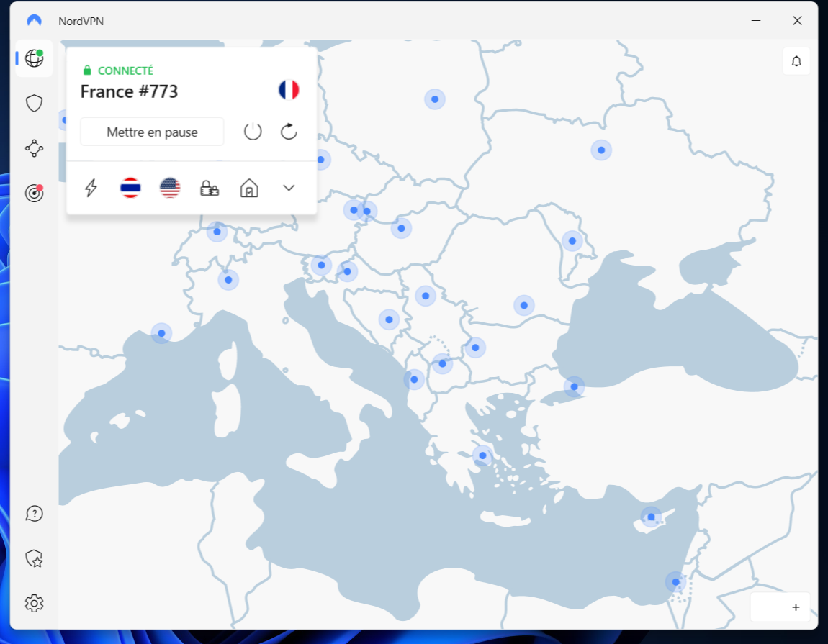Screen dimensions: 828x644
Task: Click the France #773 server name
Action: (130, 92)
